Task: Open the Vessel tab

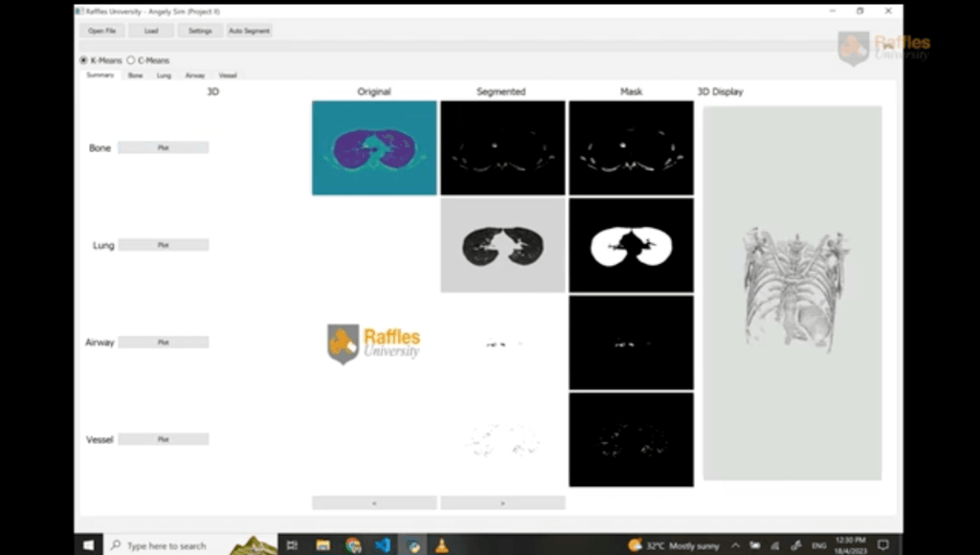Action: point(228,75)
